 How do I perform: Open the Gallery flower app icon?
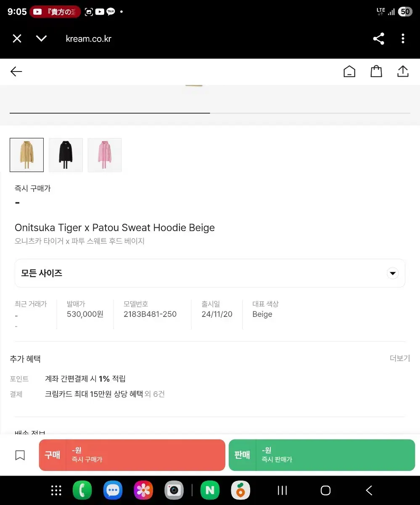pyautogui.click(x=143, y=490)
